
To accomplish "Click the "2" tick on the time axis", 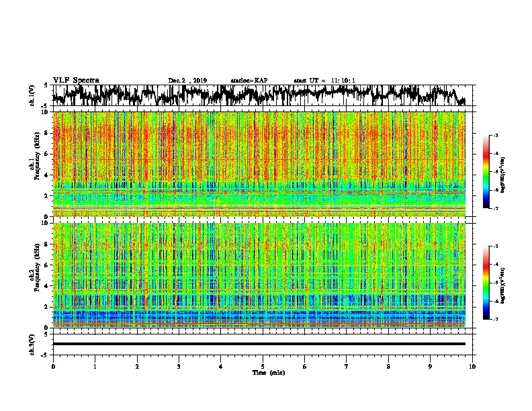I will click(137, 367).
